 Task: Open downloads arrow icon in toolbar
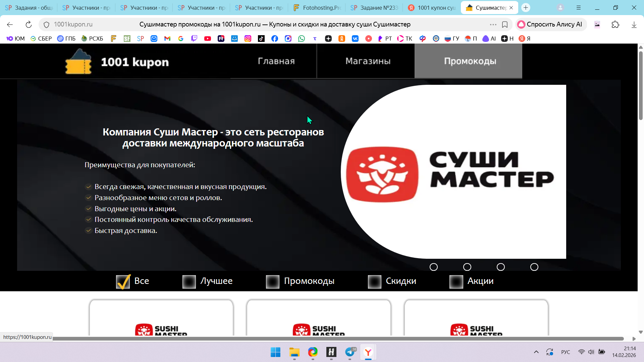point(634,24)
